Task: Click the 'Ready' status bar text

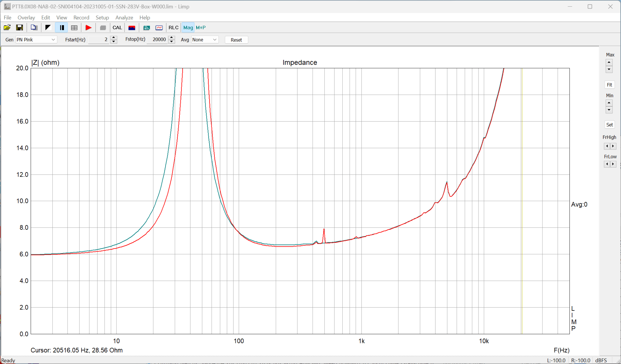Action: tap(8, 360)
